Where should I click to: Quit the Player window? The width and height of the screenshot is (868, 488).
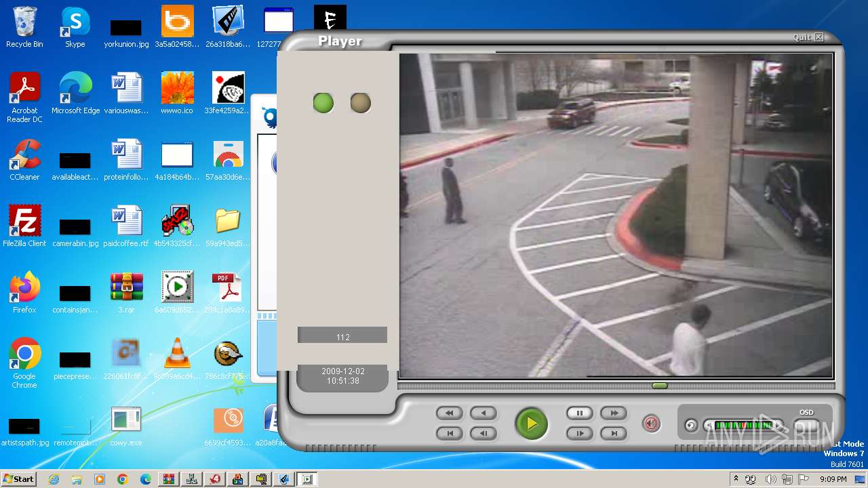pos(808,37)
